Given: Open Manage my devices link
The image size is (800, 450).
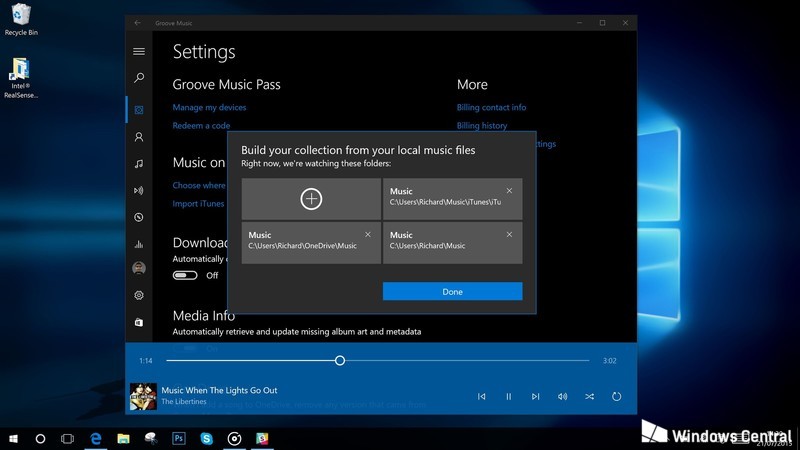Looking at the screenshot, I should 209,107.
